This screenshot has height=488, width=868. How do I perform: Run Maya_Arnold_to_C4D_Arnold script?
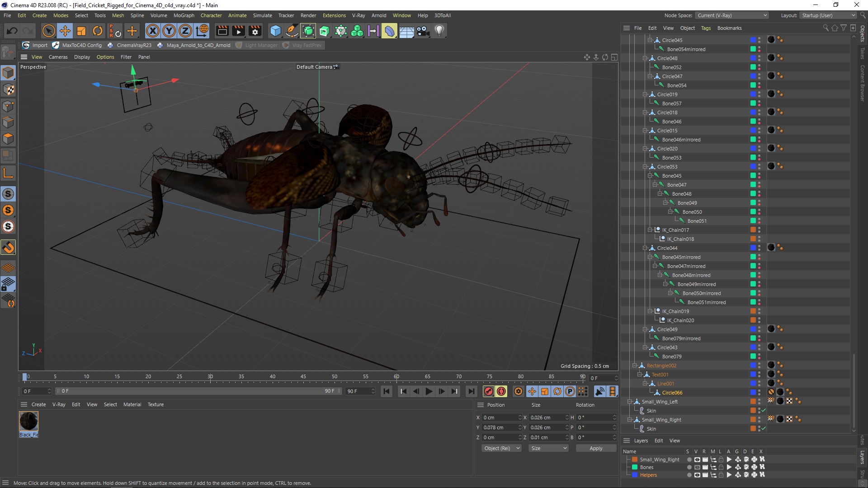coord(193,45)
